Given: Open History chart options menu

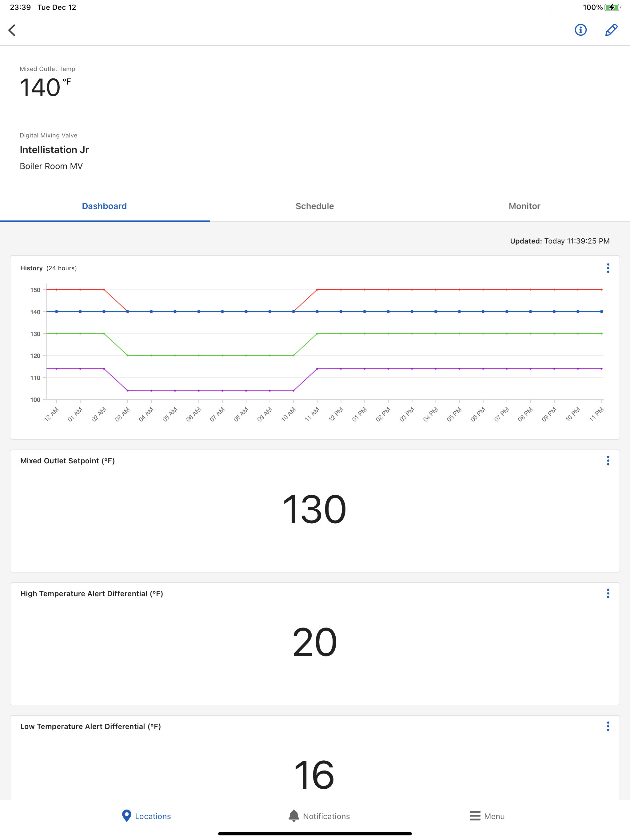Looking at the screenshot, I should (x=608, y=268).
